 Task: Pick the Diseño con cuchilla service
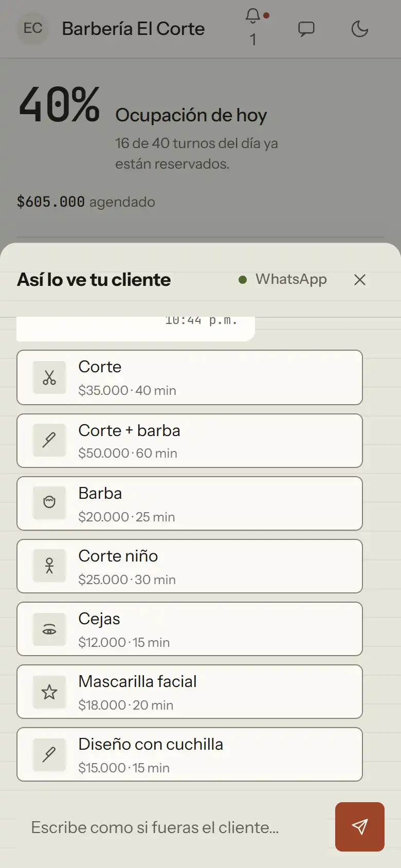[x=190, y=754]
